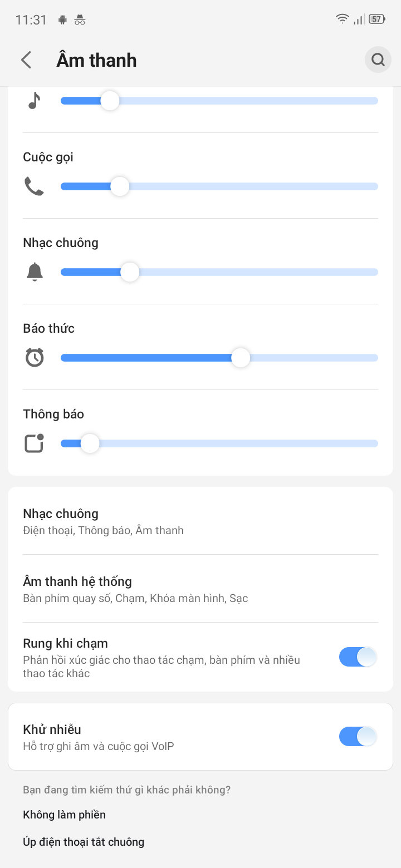Screen dimensions: 401x868
Task: Open the Không làm phiền link
Action: [x=65, y=815]
